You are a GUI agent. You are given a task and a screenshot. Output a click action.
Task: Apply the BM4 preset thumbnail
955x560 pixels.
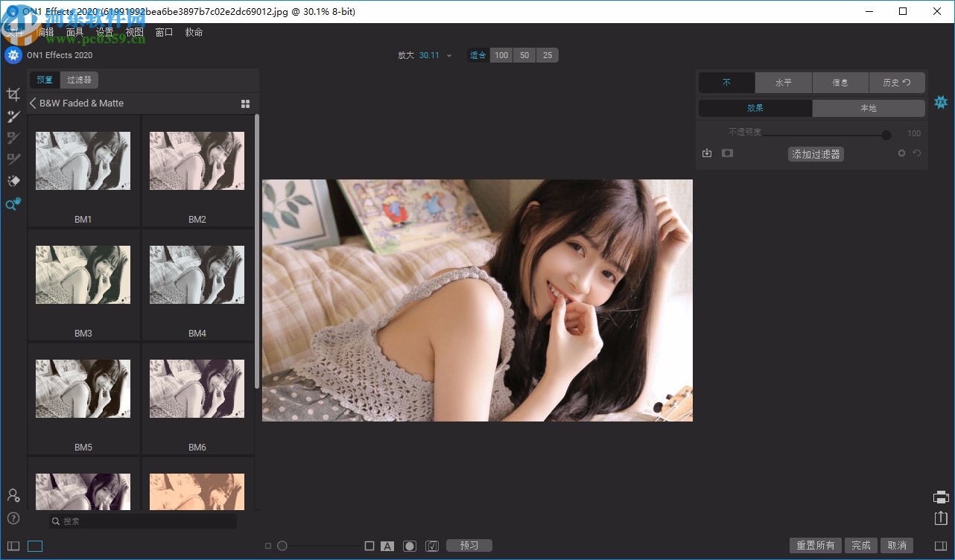(x=197, y=275)
